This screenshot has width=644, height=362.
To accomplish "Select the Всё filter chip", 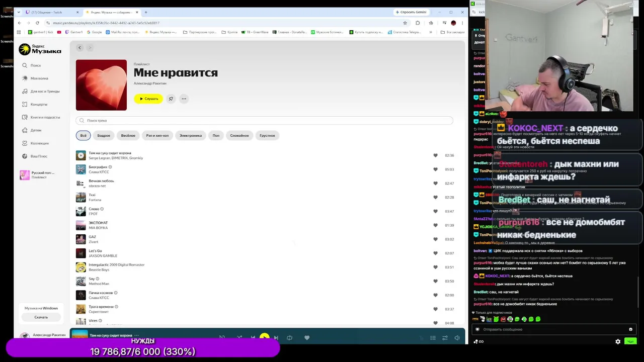I will coord(84,135).
